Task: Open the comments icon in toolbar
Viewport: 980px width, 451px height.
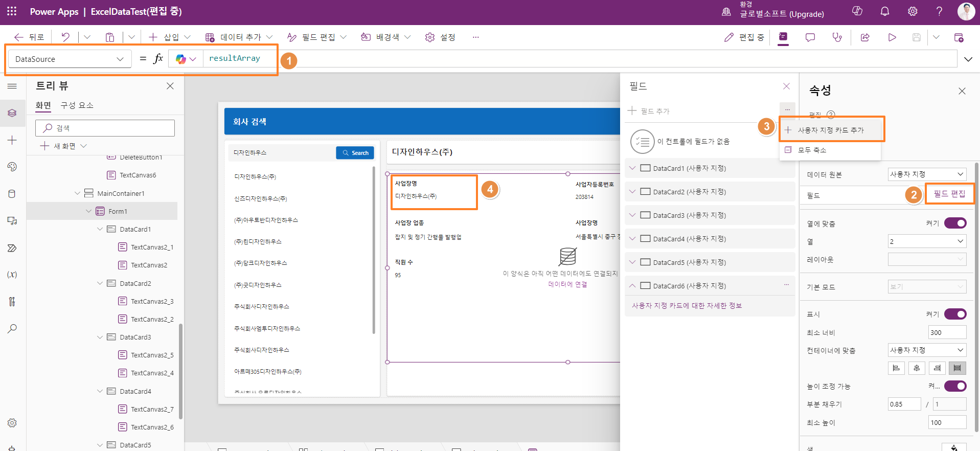Action: click(x=810, y=37)
